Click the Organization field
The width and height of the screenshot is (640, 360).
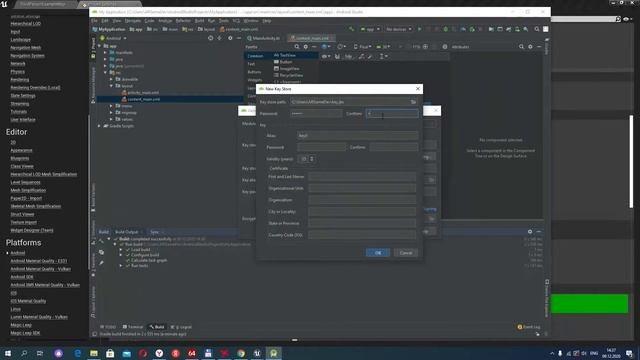coord(362,200)
